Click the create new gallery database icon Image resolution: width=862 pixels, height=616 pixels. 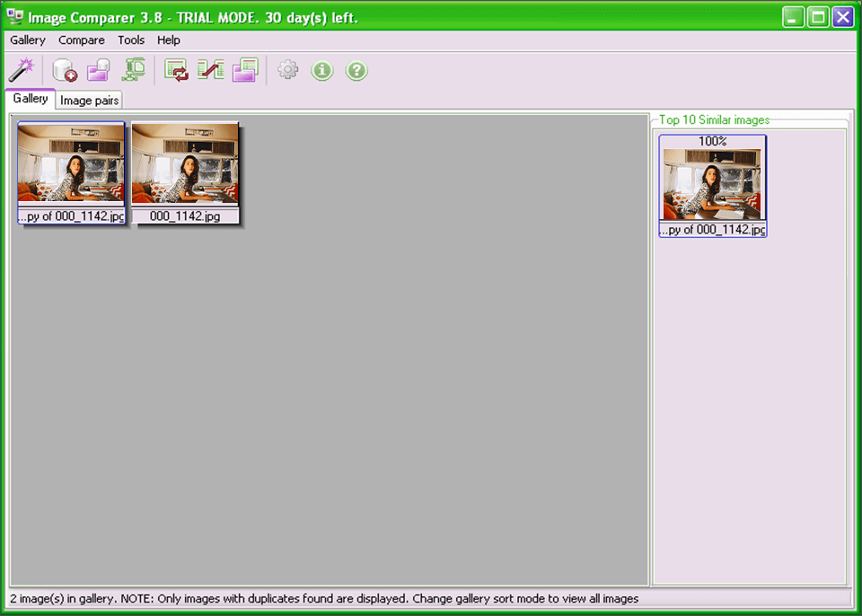coord(64,70)
